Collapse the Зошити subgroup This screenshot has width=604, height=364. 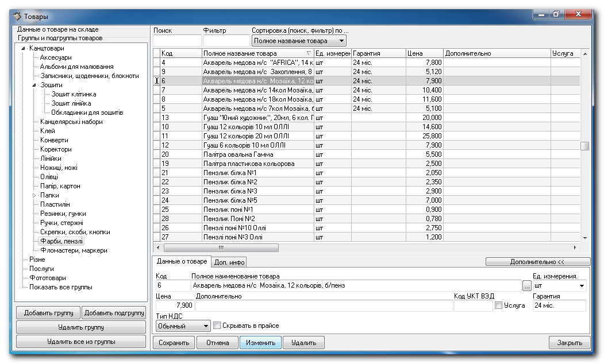(x=34, y=85)
